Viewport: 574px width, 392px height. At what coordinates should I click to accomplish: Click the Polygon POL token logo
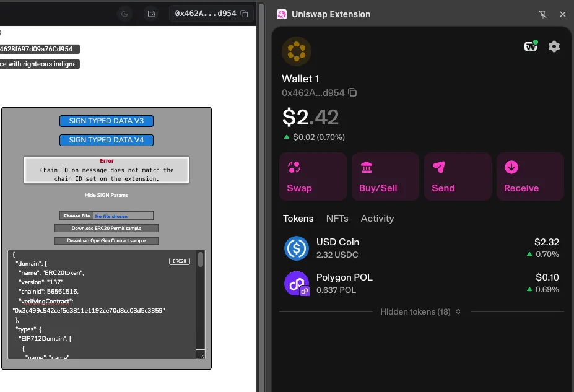[296, 284]
